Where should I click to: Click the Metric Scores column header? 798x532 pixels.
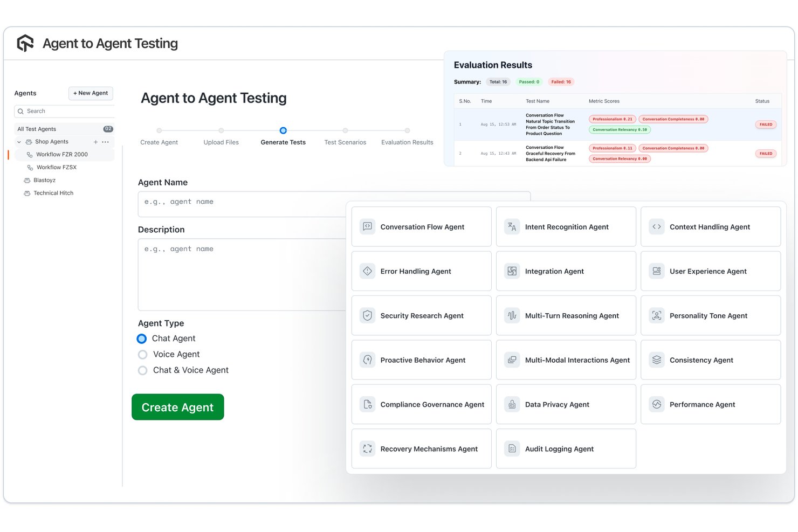pos(604,101)
